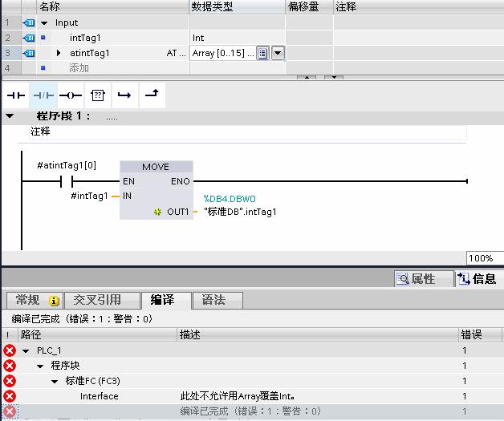Click 数据类型 column header
Image resolution: width=504 pixels, height=421 pixels.
click(237, 6)
